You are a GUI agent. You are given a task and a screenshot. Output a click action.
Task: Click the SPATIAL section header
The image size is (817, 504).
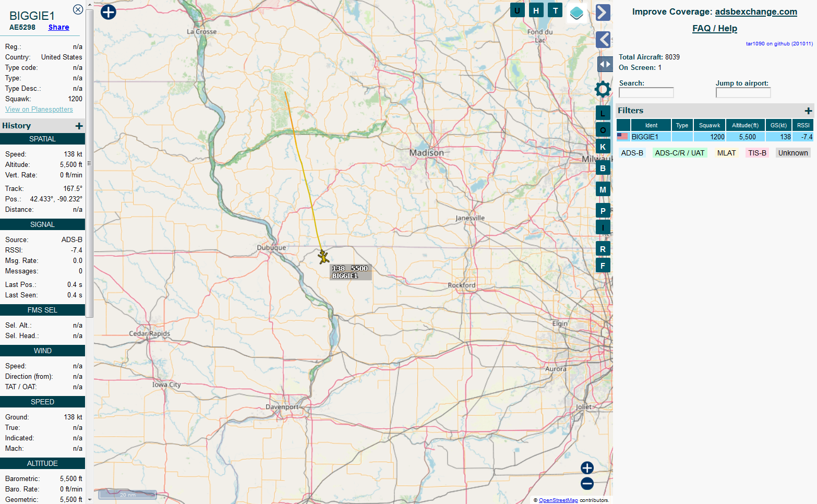coord(42,139)
